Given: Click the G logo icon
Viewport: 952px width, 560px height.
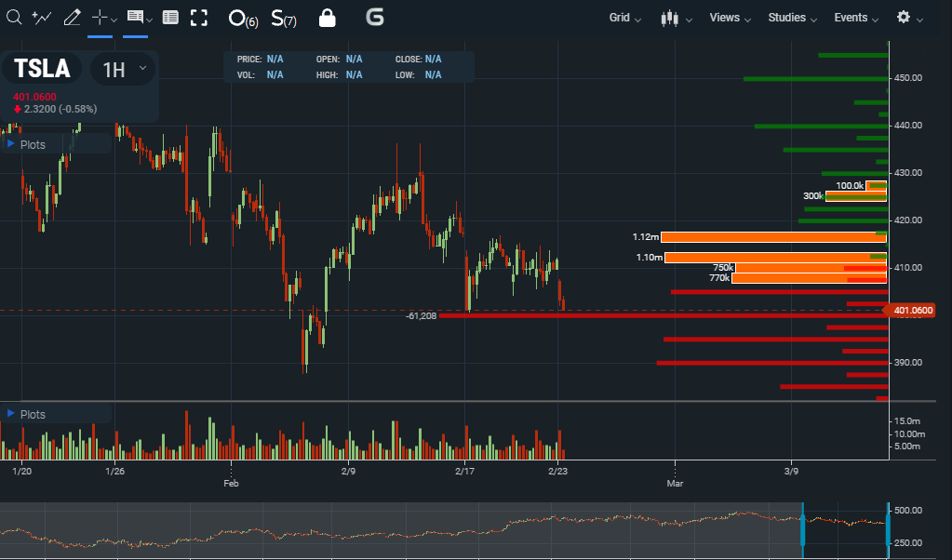Looking at the screenshot, I should coord(375,17).
